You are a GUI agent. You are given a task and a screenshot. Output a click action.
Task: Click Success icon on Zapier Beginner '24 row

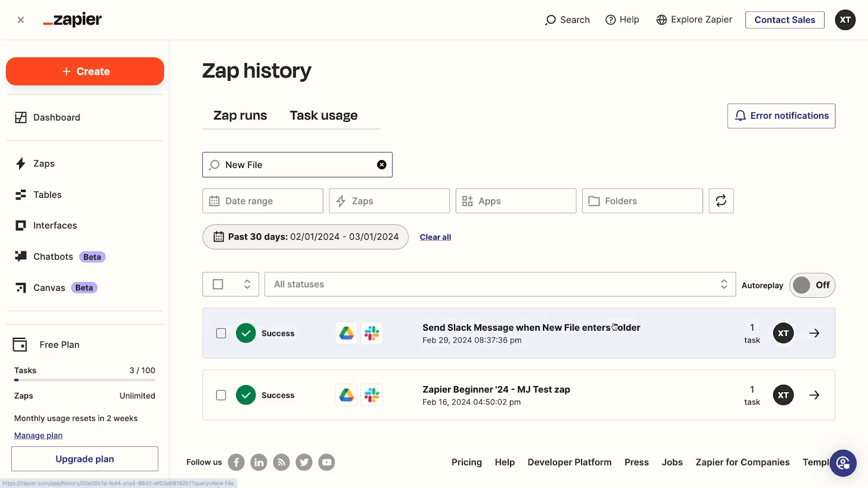pos(246,395)
